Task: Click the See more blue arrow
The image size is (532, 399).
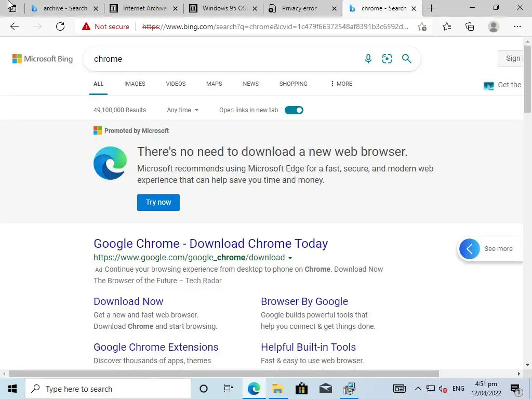Action: [x=470, y=249]
